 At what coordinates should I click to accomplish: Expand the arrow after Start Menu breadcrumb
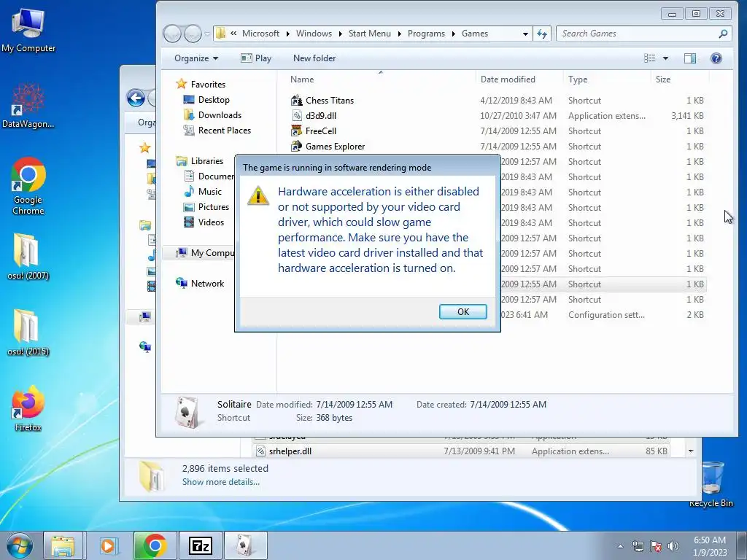click(399, 34)
